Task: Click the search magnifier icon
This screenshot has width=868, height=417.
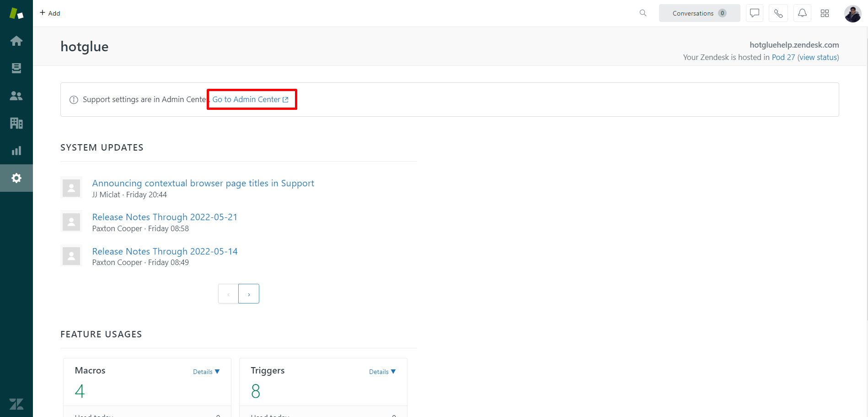Action: pyautogui.click(x=643, y=13)
